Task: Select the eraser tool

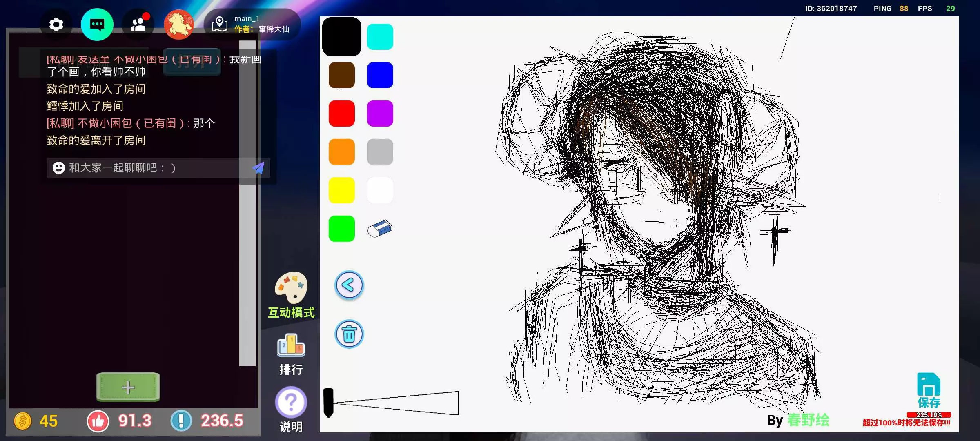Action: 380,229
